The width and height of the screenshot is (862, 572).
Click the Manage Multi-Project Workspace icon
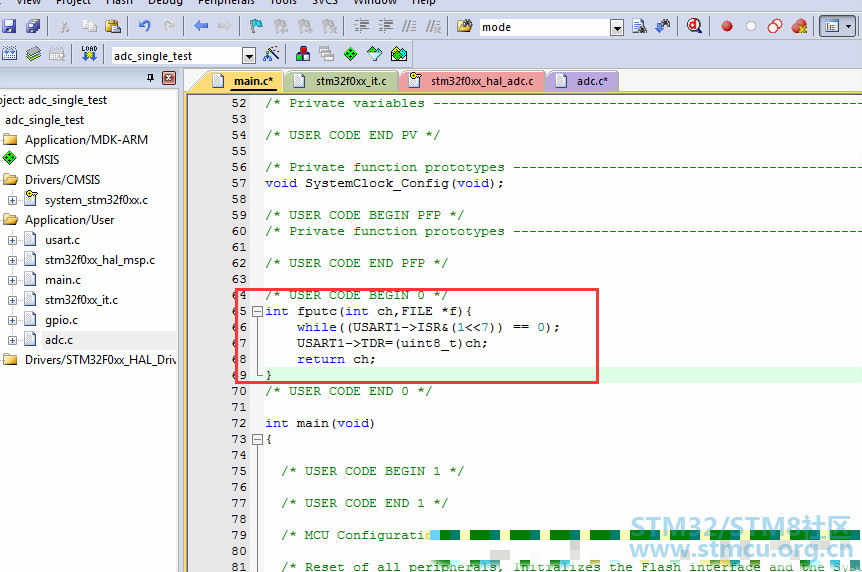[327, 54]
